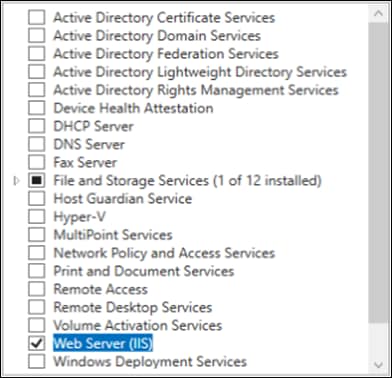Check Active Directory Lightweight Directory Services box
Viewport: 392px width, 378px height.
click(37, 72)
